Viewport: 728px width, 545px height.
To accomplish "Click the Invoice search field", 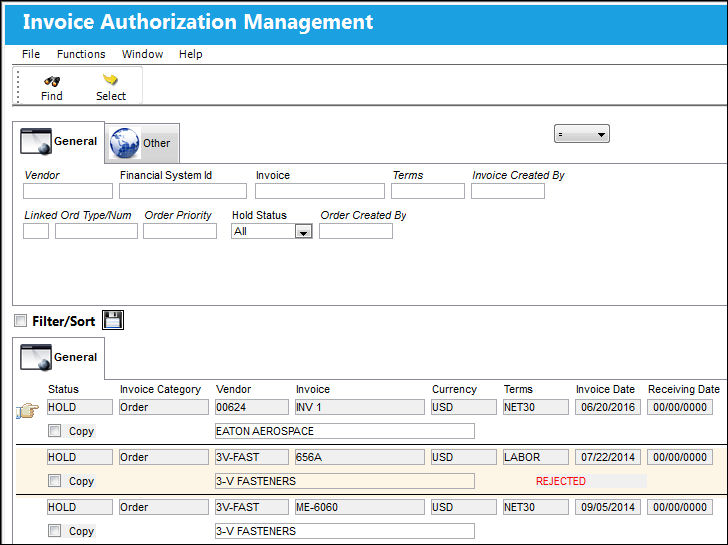I will click(x=320, y=191).
